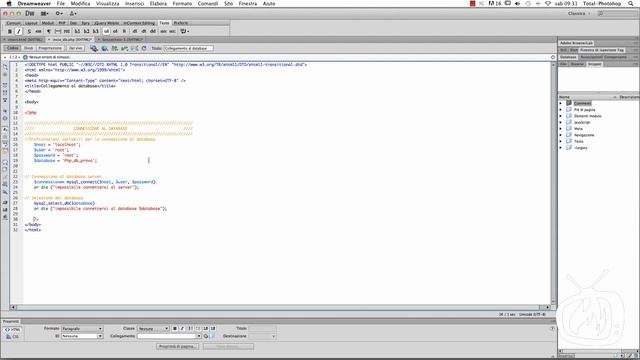640x360 pixels.
Task: Switch to Codice view
Action: (x=13, y=48)
